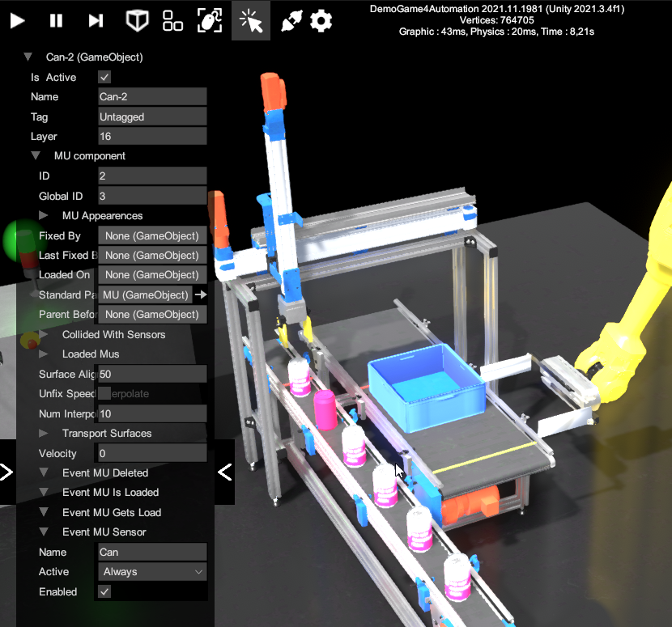Click the arrow beside Standard Parent field

point(201,295)
